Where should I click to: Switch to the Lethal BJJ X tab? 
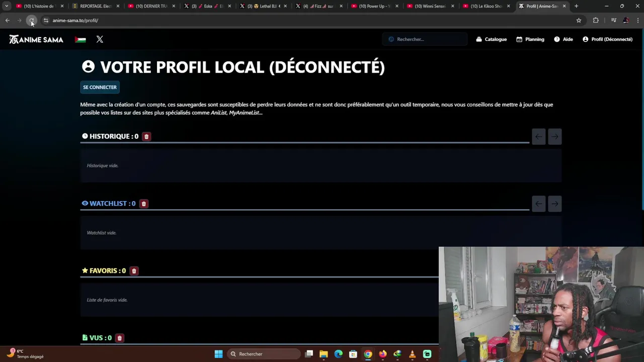(263, 6)
